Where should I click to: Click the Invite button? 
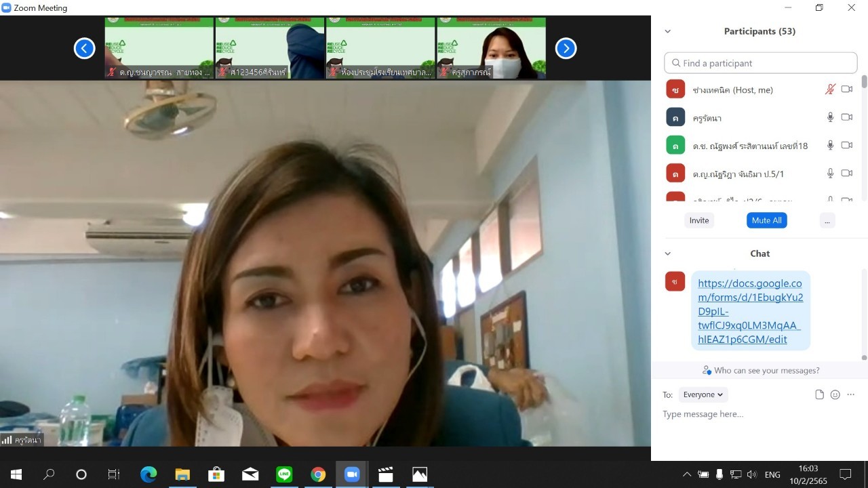(699, 220)
